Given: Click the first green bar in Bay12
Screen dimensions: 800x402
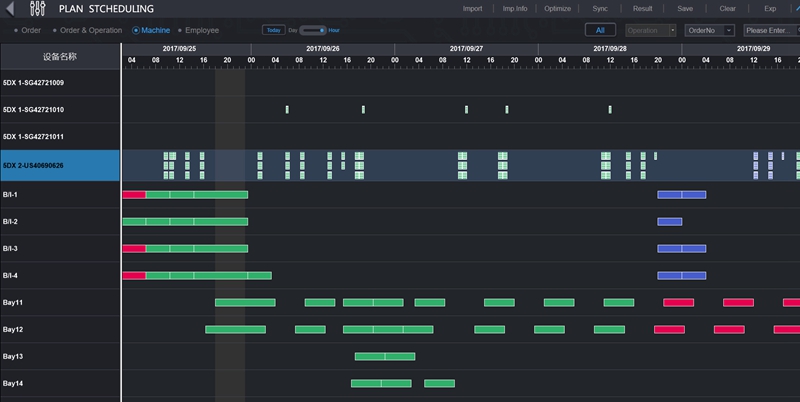Looking at the screenshot, I should [x=236, y=330].
